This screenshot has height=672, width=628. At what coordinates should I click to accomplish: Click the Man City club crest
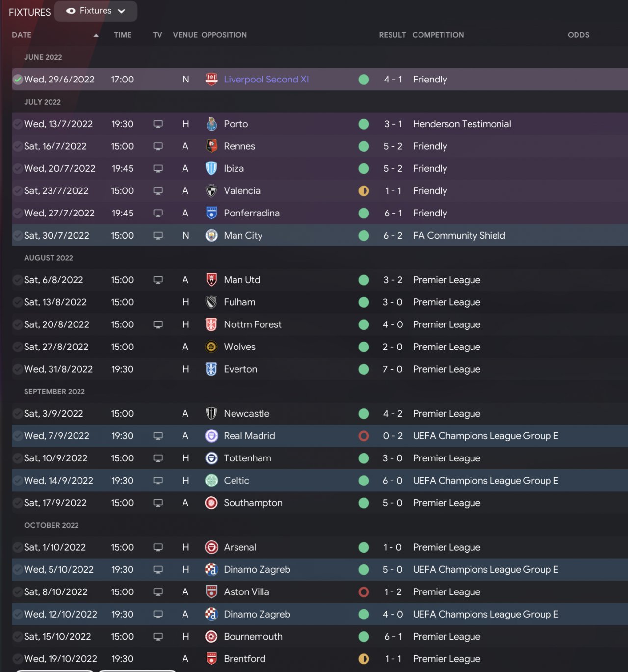[x=211, y=236]
